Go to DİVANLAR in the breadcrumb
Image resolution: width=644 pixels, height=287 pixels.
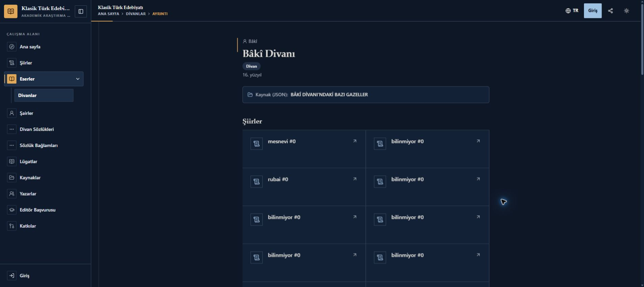pyautogui.click(x=136, y=14)
